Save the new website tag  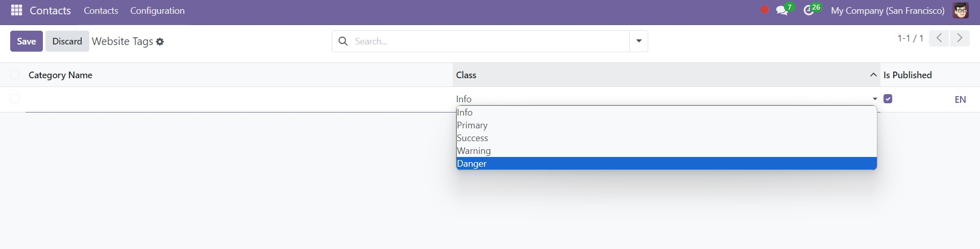coord(27,41)
